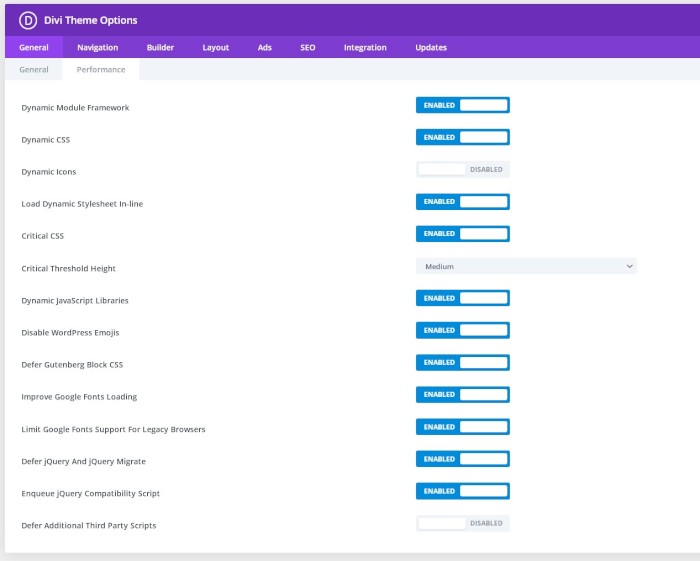Open the Builder tab
This screenshot has height=561, width=700.
click(x=160, y=47)
